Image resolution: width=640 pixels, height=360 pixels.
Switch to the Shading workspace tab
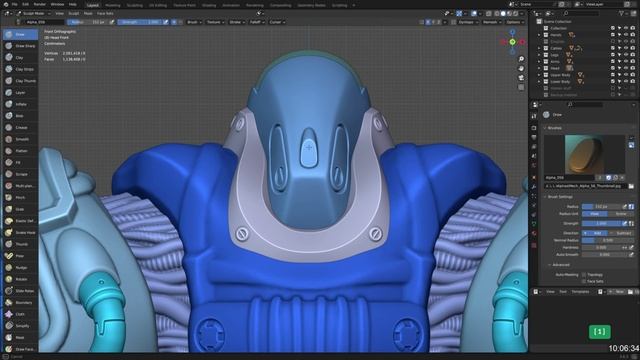[x=209, y=5]
